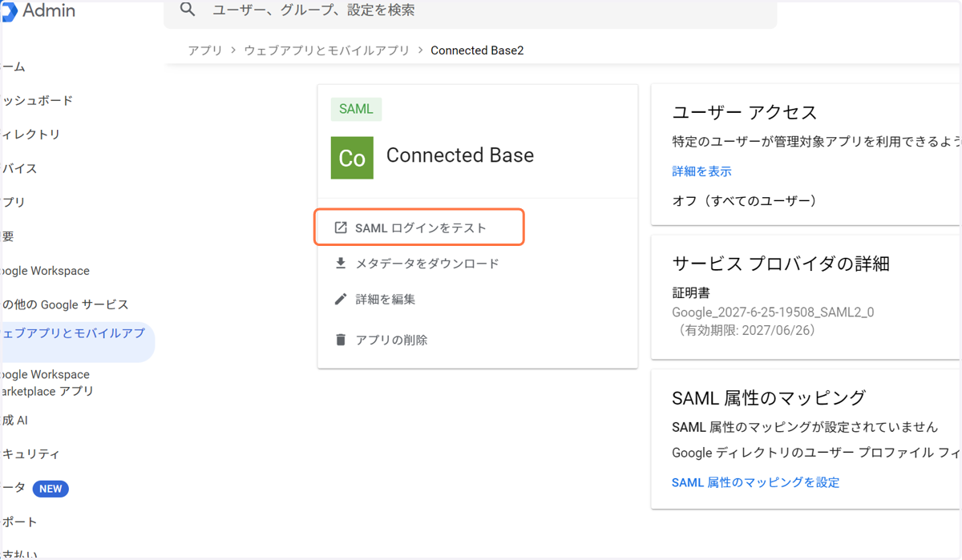Click the 証明書 label
The image size is (962, 560).
(x=691, y=293)
